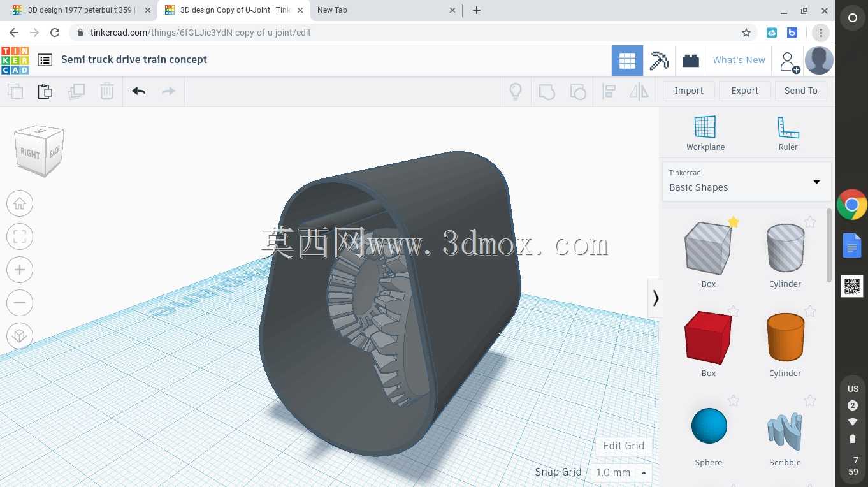
Task: Favorite the red Box shape
Action: (734, 311)
